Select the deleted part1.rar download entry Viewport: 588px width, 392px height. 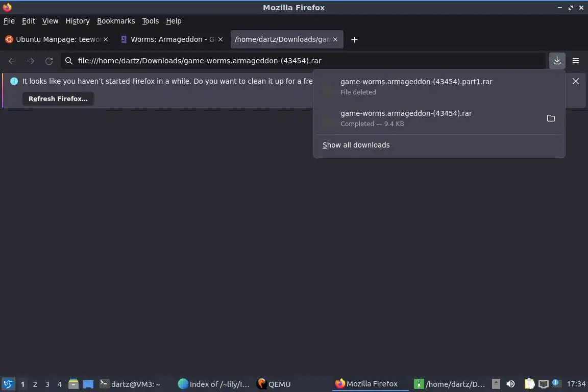pos(439,87)
